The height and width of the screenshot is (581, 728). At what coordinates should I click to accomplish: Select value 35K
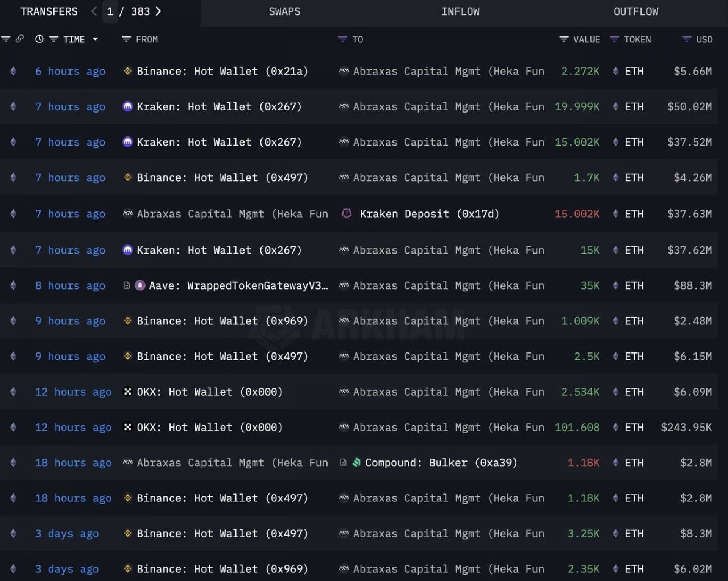[590, 286]
